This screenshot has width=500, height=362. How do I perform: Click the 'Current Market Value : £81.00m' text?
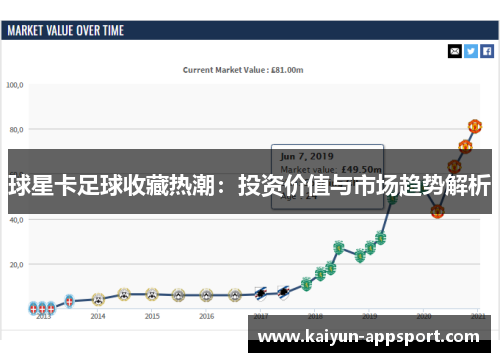pyautogui.click(x=243, y=70)
